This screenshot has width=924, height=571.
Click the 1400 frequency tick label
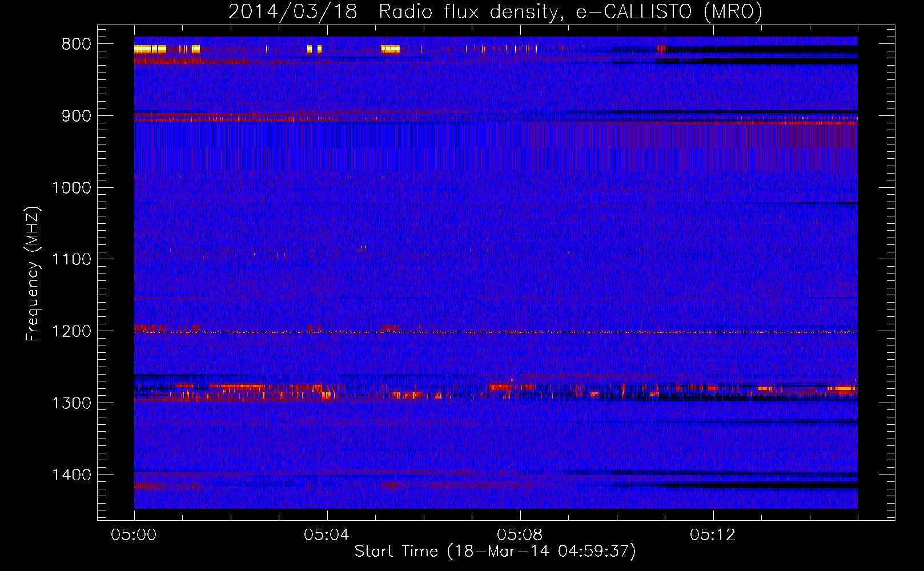pos(71,475)
